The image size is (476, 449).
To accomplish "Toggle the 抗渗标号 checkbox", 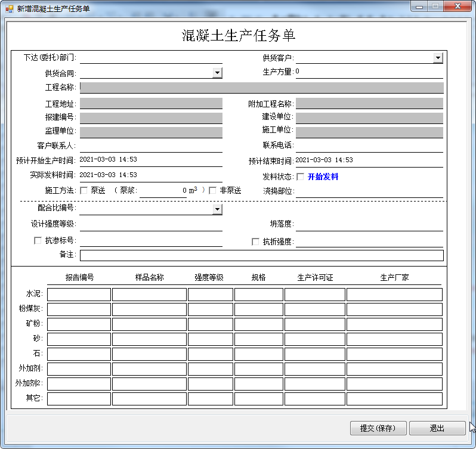I will point(38,241).
